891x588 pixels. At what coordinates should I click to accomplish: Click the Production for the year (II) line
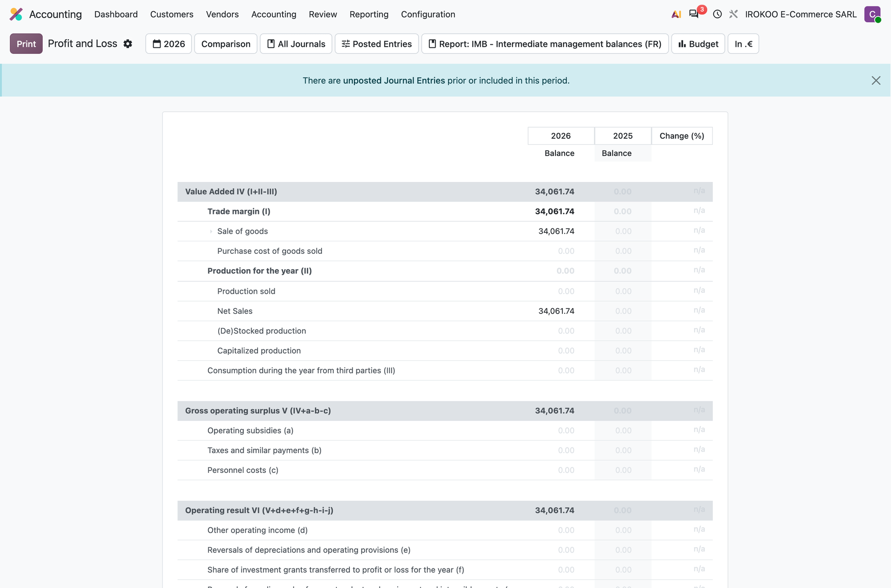[445, 271]
